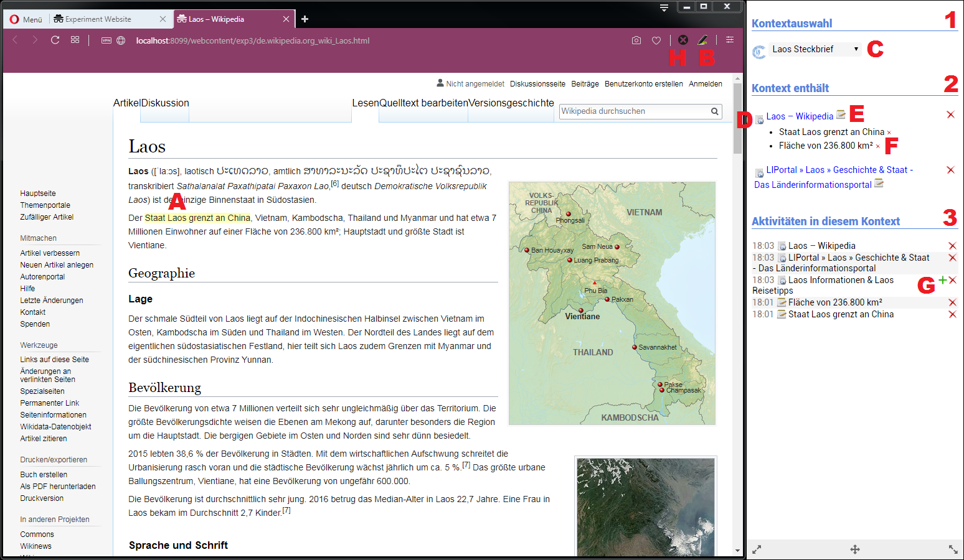Open the Speed Dial start page grid
This screenshot has width=964, height=560.
point(75,40)
